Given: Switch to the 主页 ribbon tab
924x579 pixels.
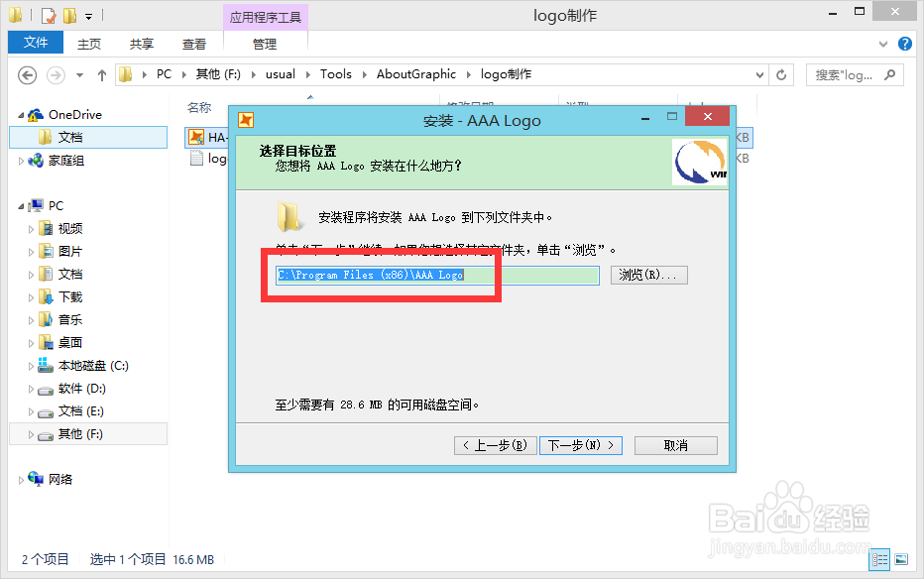Looking at the screenshot, I should click(89, 44).
